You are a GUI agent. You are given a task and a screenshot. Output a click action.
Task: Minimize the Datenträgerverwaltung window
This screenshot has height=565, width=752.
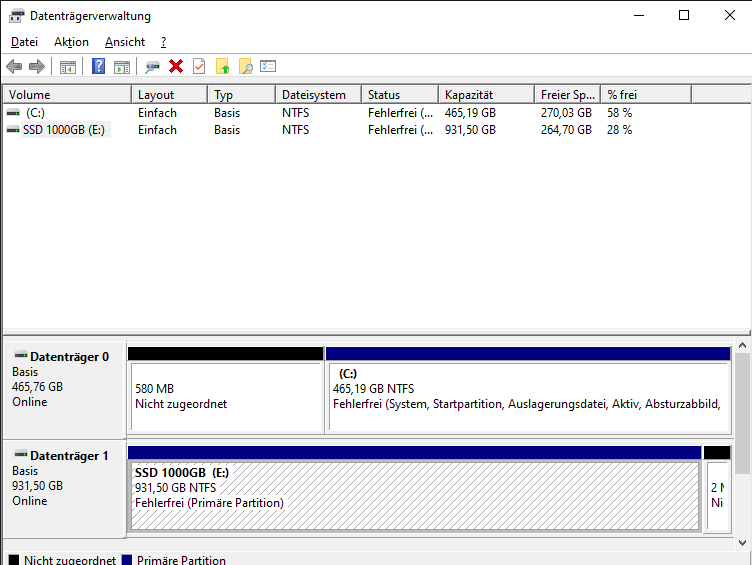tap(639, 15)
